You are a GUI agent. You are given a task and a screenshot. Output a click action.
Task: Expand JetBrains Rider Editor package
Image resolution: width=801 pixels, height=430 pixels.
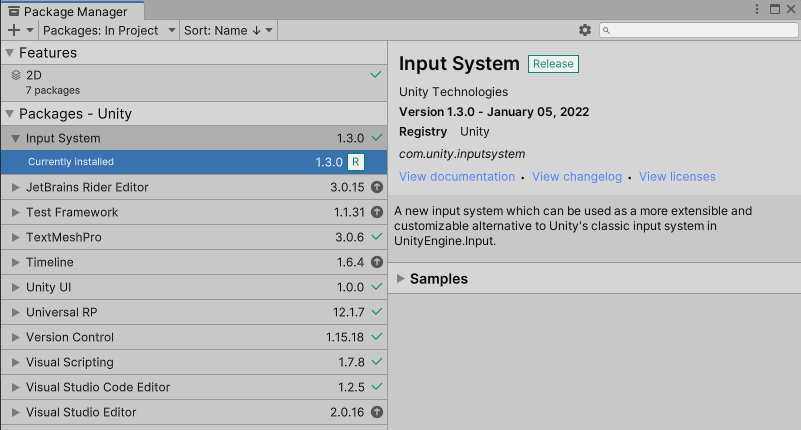click(x=16, y=187)
